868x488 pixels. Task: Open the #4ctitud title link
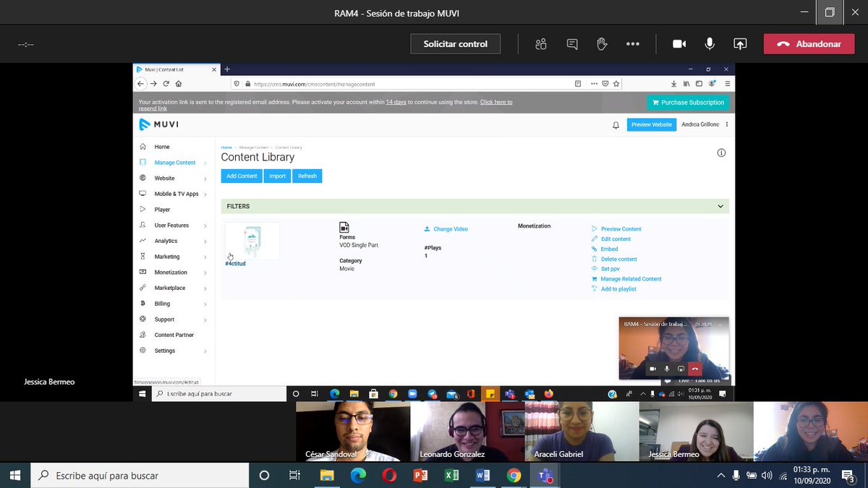coord(235,264)
